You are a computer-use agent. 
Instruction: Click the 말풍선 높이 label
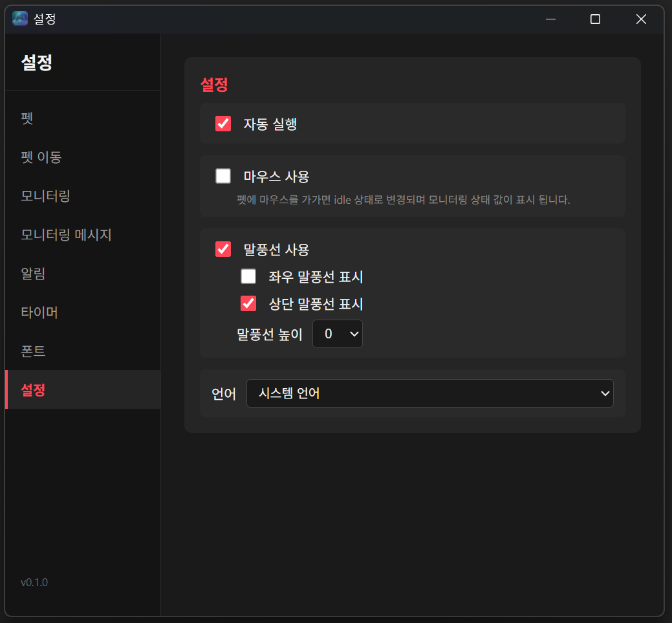coord(270,334)
